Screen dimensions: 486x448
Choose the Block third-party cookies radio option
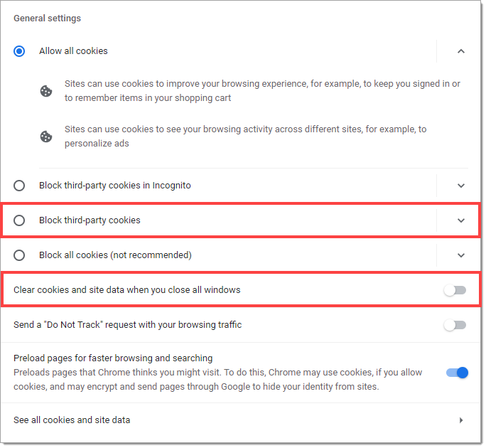pos(19,220)
